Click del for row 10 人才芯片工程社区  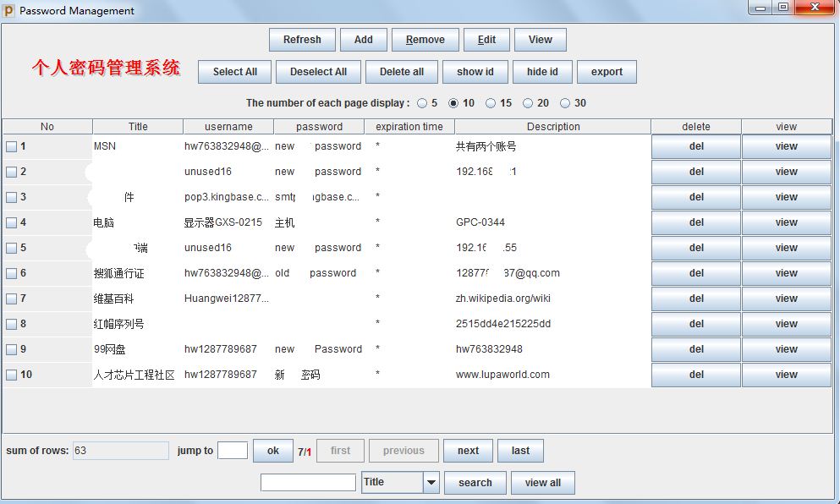[x=696, y=375]
